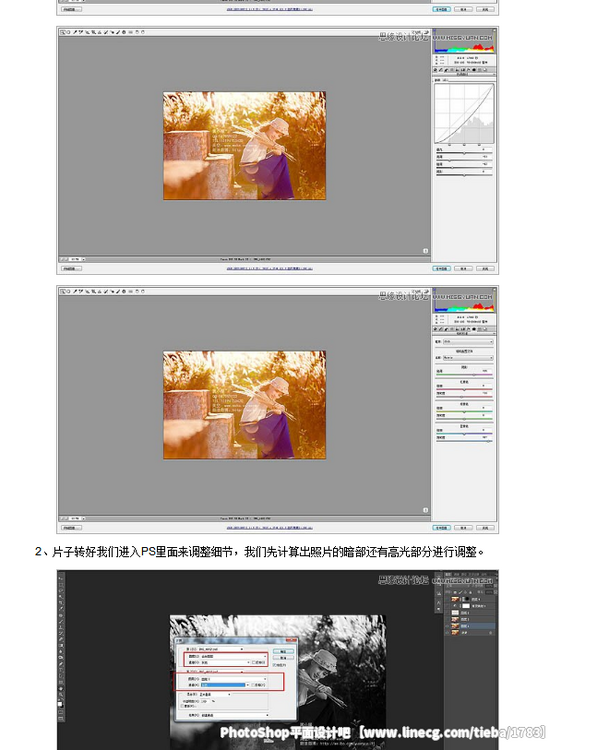
Task: Open Source 1 file dropdown in Calculations dialog
Action: coord(221,649)
